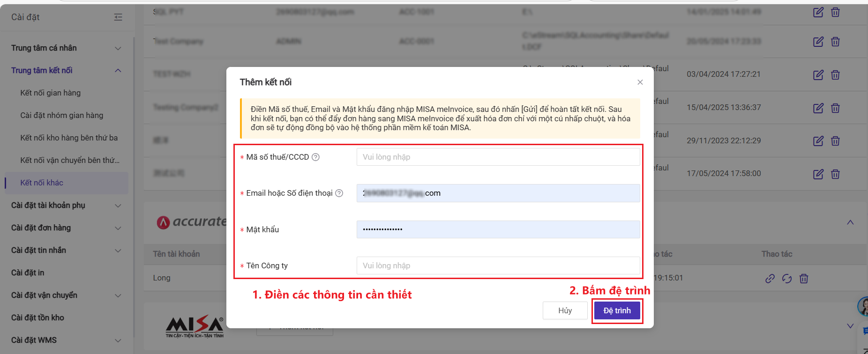Delete the Test Company connection row
The width and height of the screenshot is (868, 354).
pyautogui.click(x=835, y=42)
